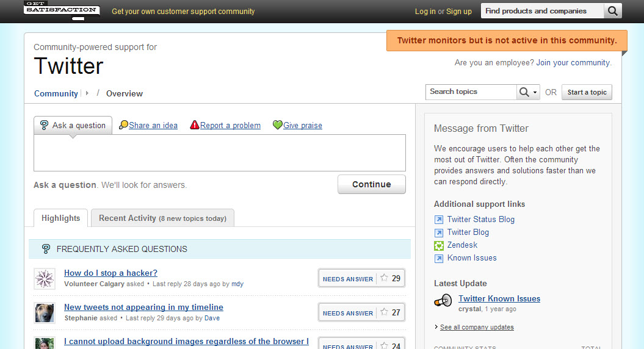Click the red warning icon for Report a problem
644x349 pixels.
(195, 125)
